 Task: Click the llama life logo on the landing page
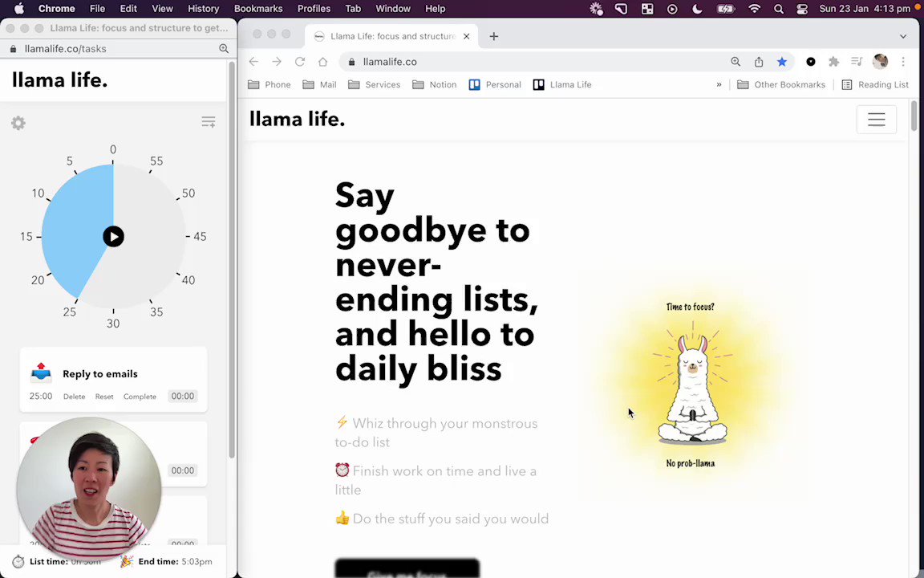[297, 119]
